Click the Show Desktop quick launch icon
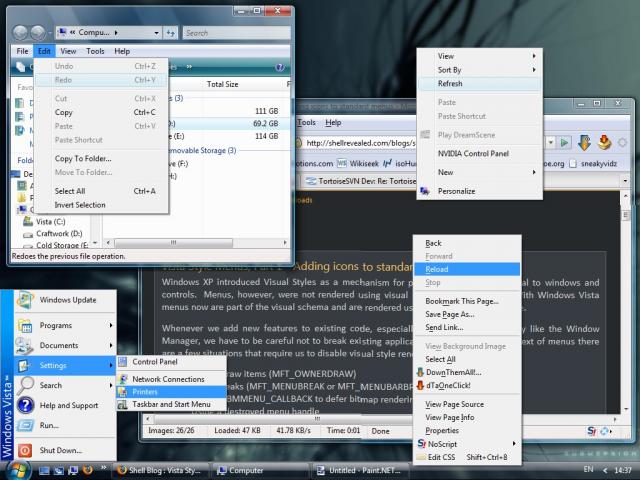 pyautogui.click(x=44, y=471)
